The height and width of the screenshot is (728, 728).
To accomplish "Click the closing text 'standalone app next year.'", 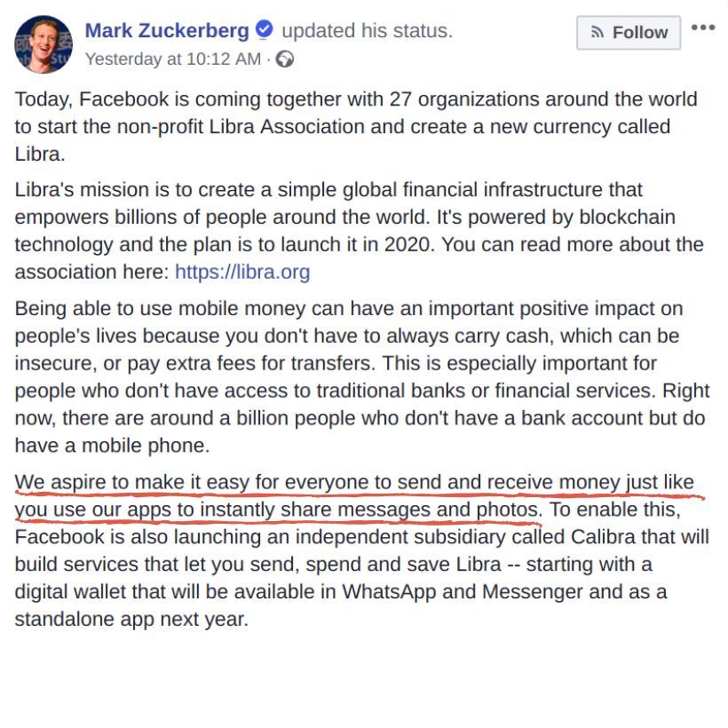I will 132,620.
